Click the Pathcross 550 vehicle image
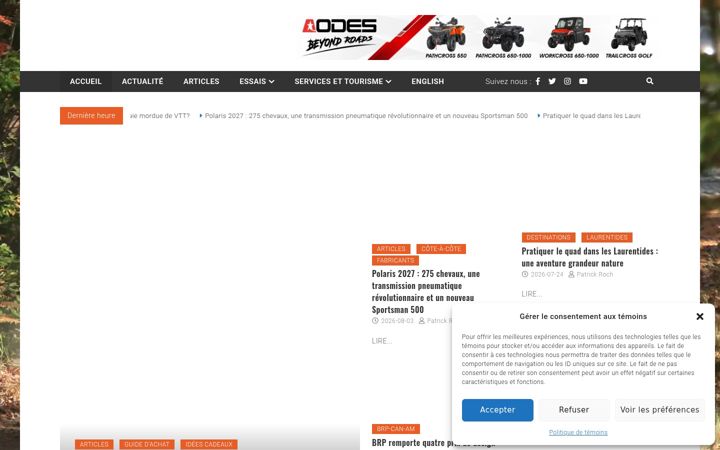Image resolution: width=720 pixels, height=450 pixels. (446, 34)
